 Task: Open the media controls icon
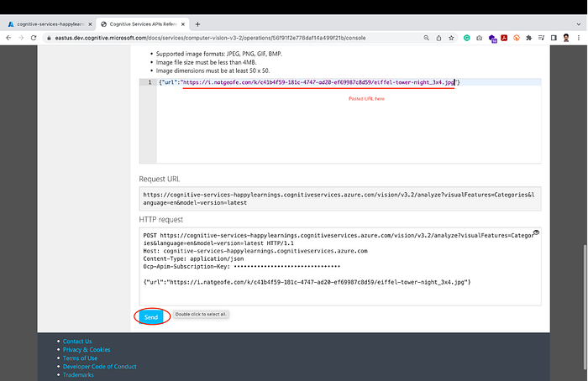(541, 38)
